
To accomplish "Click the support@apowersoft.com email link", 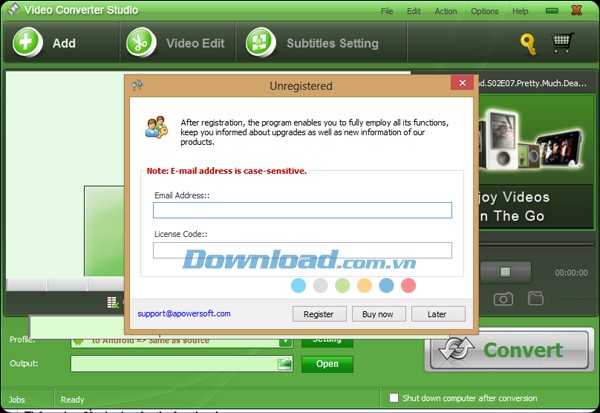I will 184,313.
